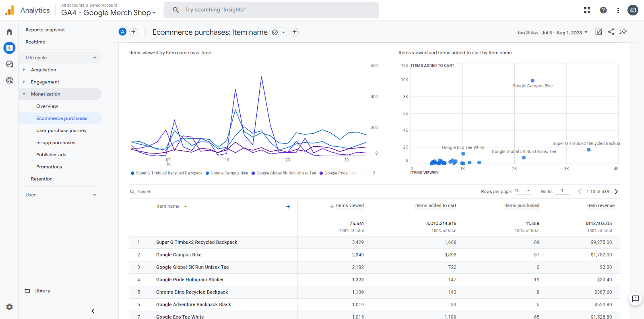Open Publisher ads report
The width and height of the screenshot is (644, 319).
click(51, 155)
